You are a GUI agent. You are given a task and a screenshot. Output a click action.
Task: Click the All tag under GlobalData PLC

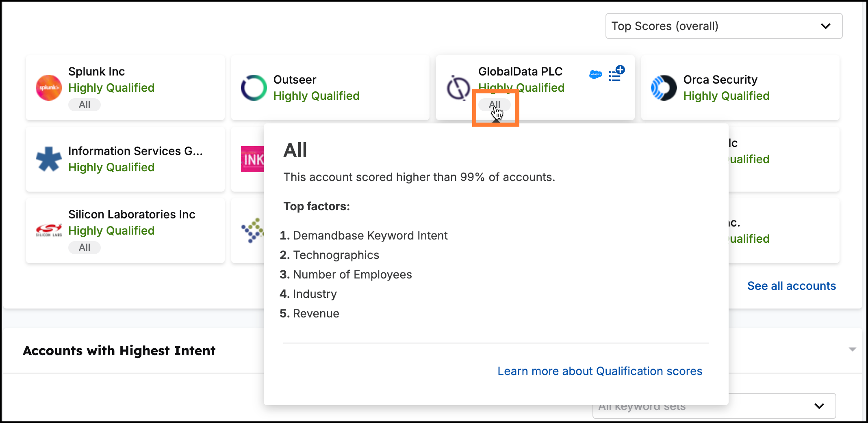(x=494, y=105)
